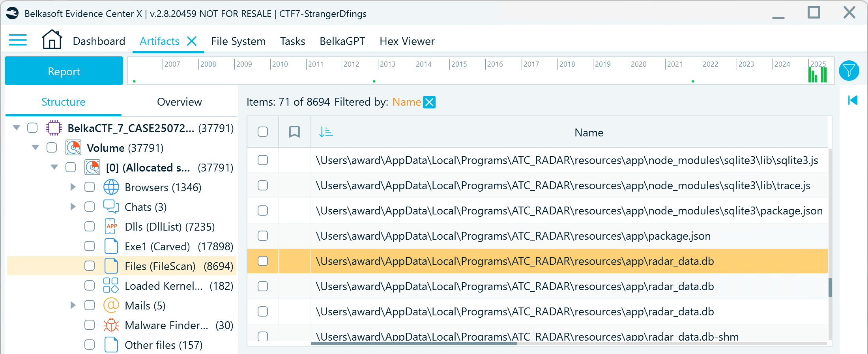Click the Browsers globe icon
The width and height of the screenshot is (868, 354).
[111, 187]
